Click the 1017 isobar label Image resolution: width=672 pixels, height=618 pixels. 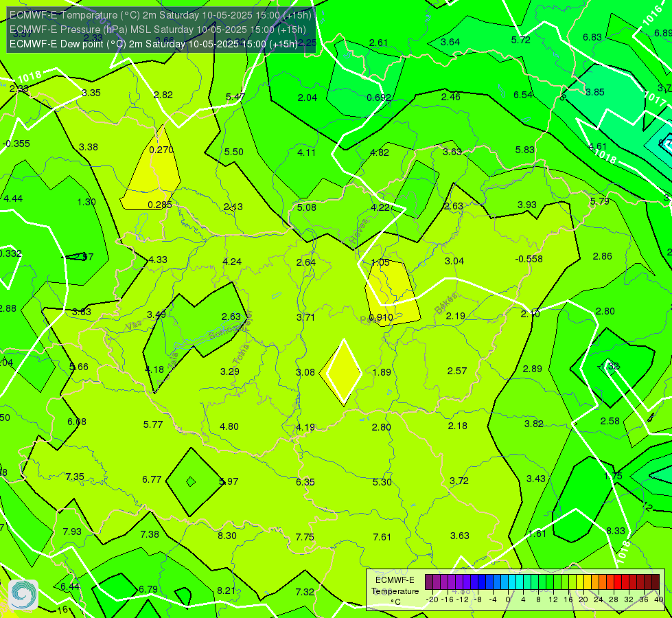coord(656,99)
